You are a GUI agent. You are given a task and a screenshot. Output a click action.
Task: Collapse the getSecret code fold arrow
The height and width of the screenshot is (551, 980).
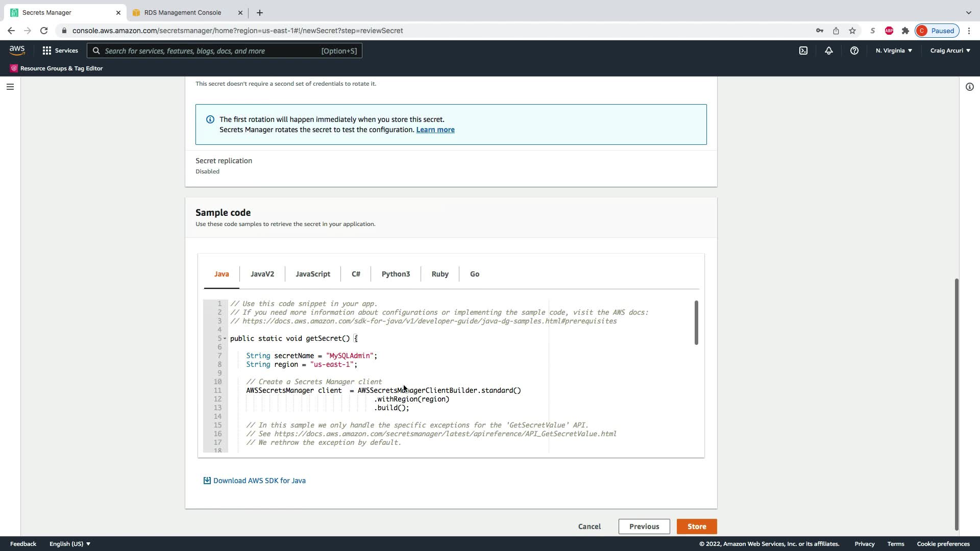click(225, 338)
